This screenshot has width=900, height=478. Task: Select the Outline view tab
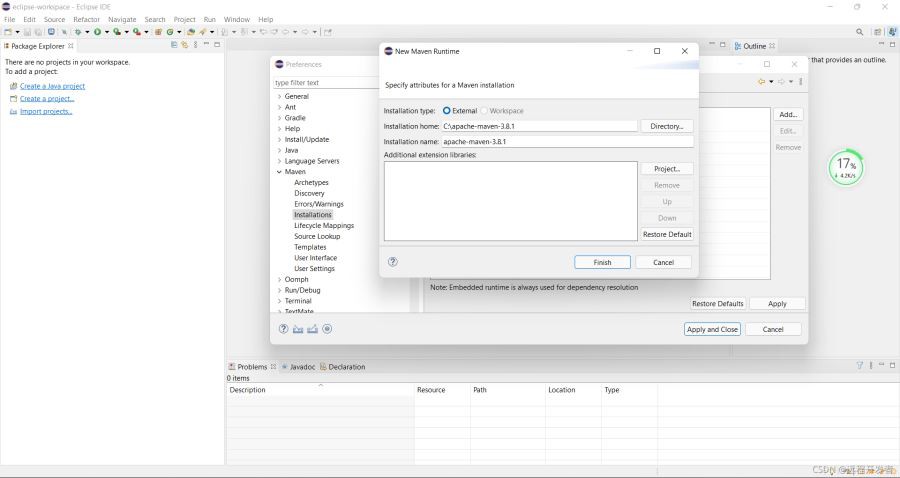pos(754,46)
